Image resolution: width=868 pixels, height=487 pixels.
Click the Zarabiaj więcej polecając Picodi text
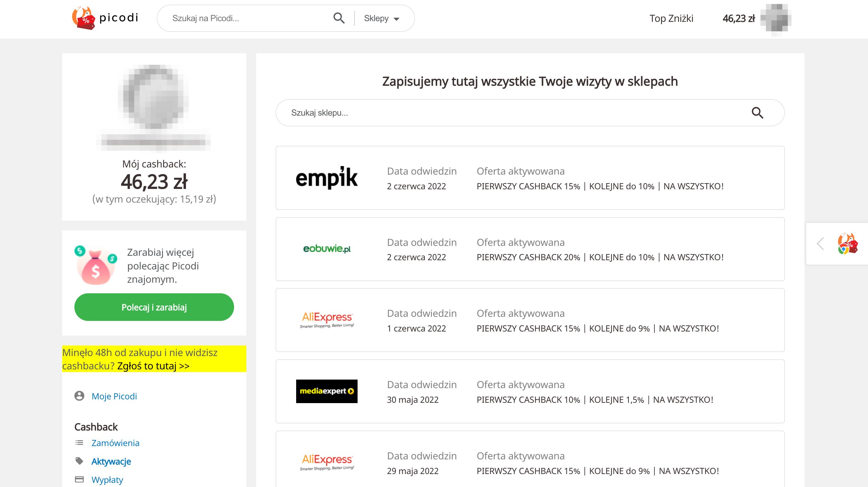point(163,266)
